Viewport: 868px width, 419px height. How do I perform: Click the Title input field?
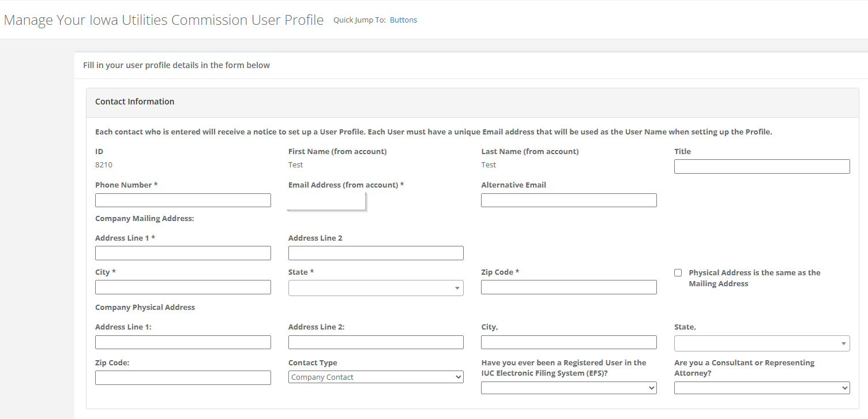tap(761, 167)
